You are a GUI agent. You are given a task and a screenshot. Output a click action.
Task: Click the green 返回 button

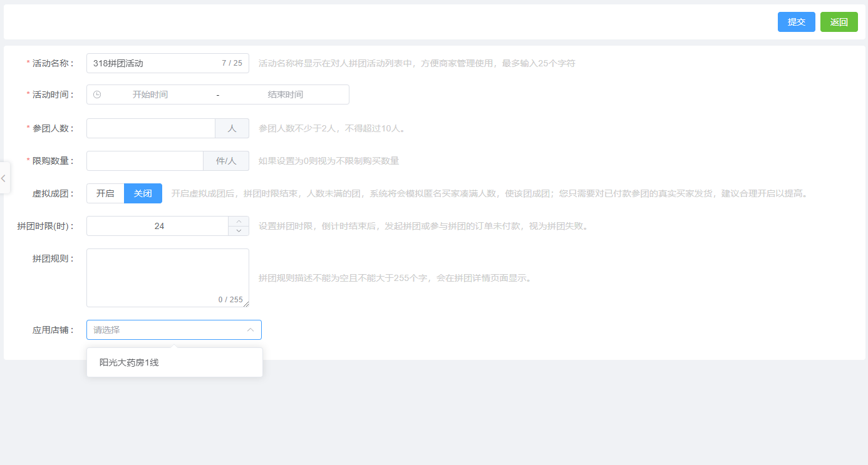[x=839, y=22]
